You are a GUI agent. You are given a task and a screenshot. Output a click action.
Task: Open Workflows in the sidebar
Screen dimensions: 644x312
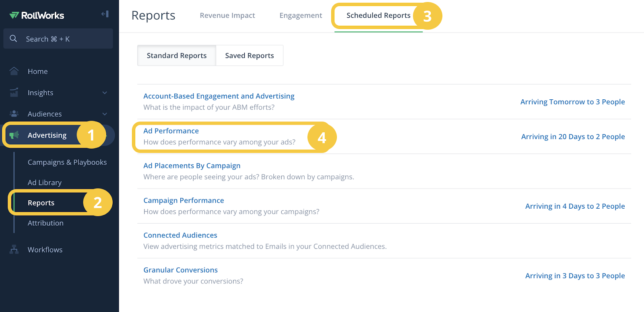click(x=45, y=250)
